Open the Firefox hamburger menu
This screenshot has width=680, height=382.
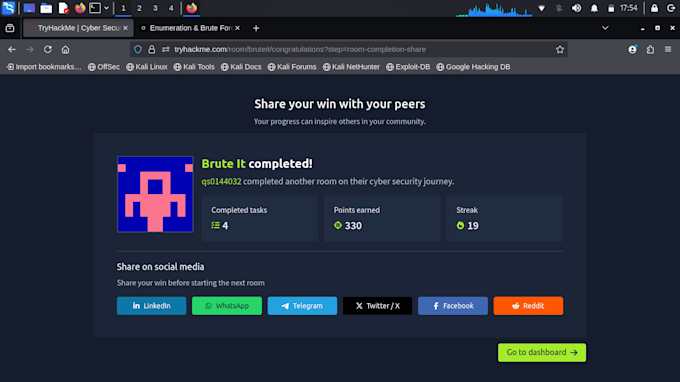(x=668, y=49)
